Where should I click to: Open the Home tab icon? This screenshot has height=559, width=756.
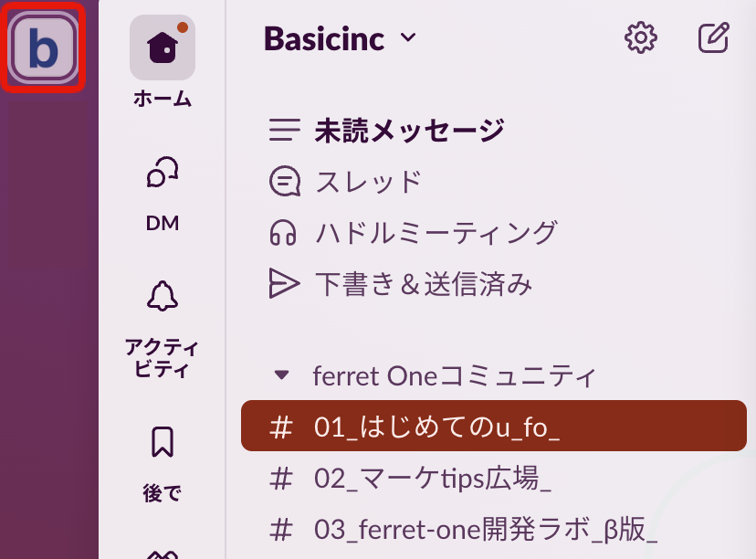(x=163, y=48)
